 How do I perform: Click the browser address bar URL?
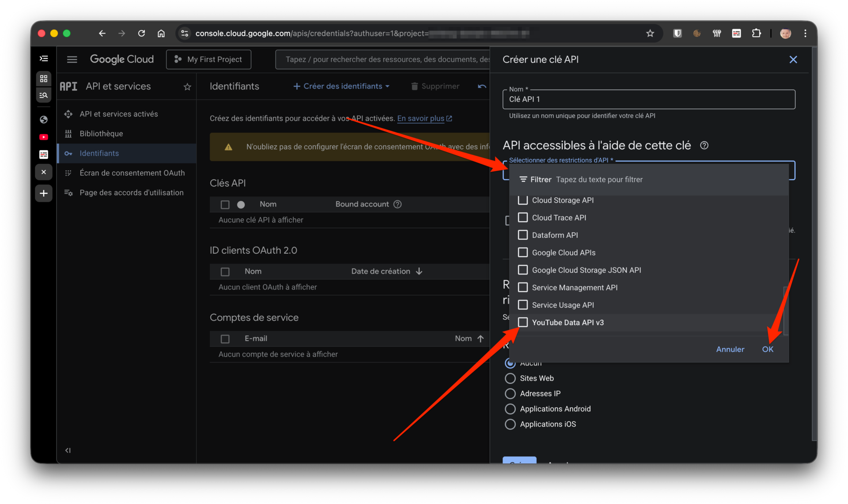[362, 34]
